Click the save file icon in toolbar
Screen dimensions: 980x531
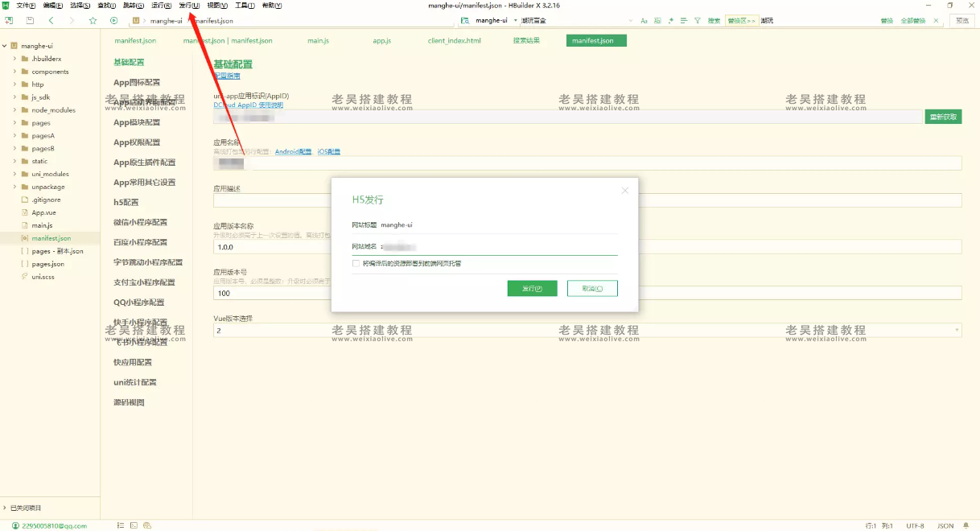31,20
